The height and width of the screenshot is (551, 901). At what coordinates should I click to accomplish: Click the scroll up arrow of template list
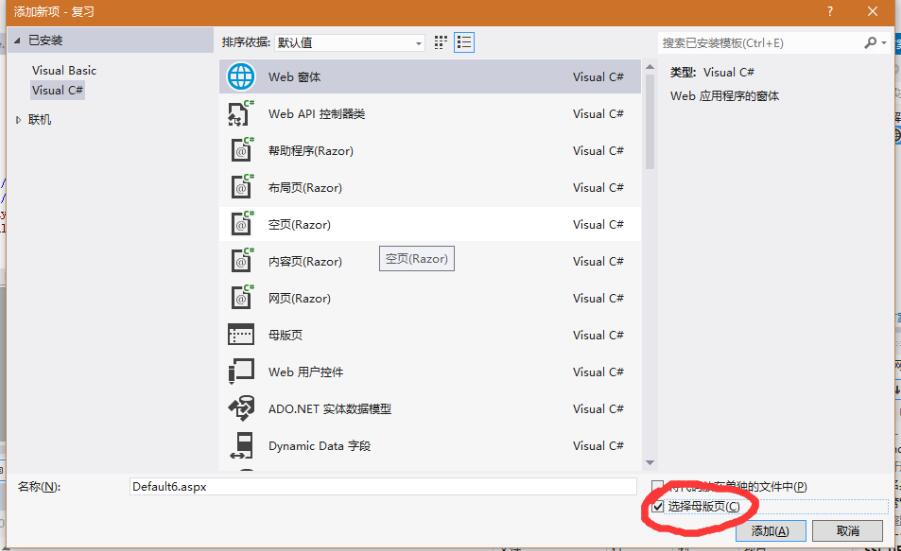[650, 67]
